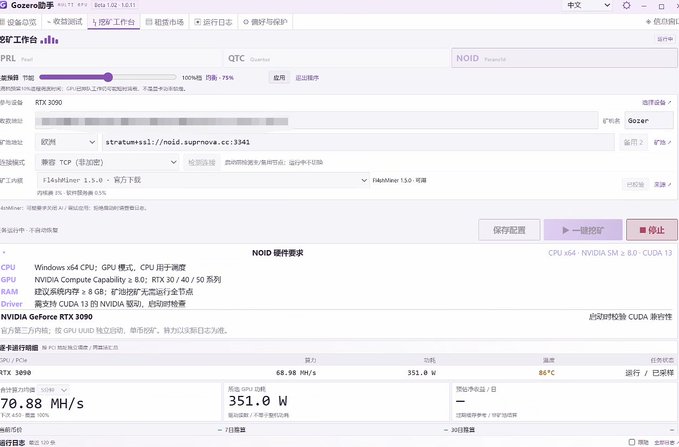Click the power preset slider thumb
This screenshot has width=679, height=447.
[x=108, y=77]
